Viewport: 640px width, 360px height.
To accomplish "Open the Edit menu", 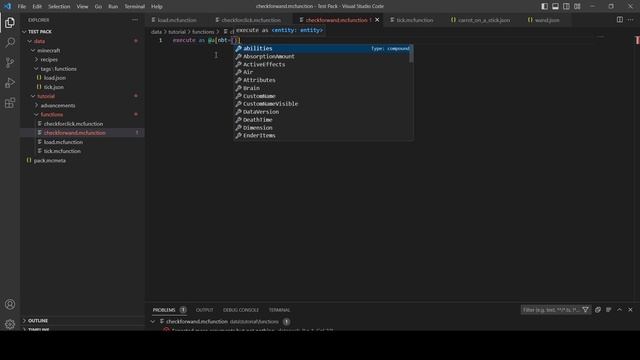I will [37, 7].
